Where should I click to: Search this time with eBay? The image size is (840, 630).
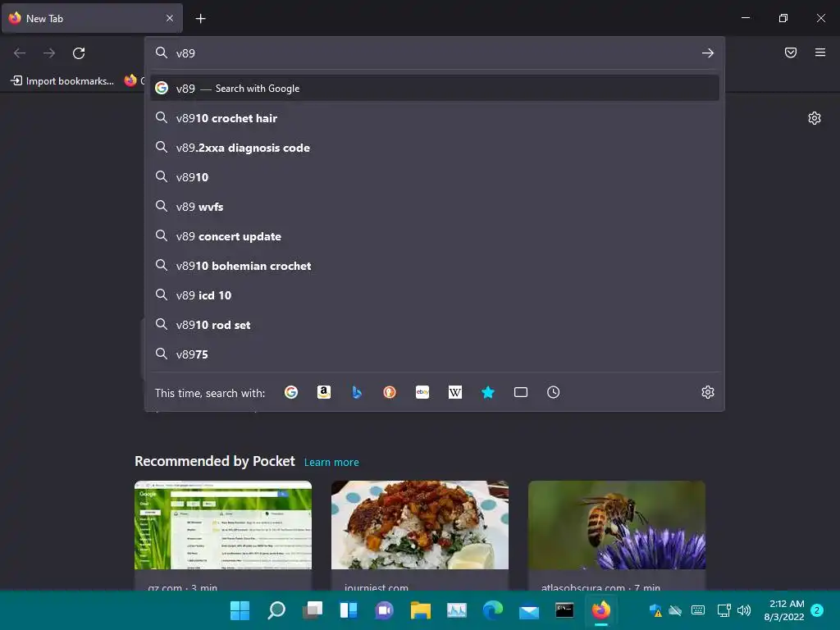pos(422,392)
